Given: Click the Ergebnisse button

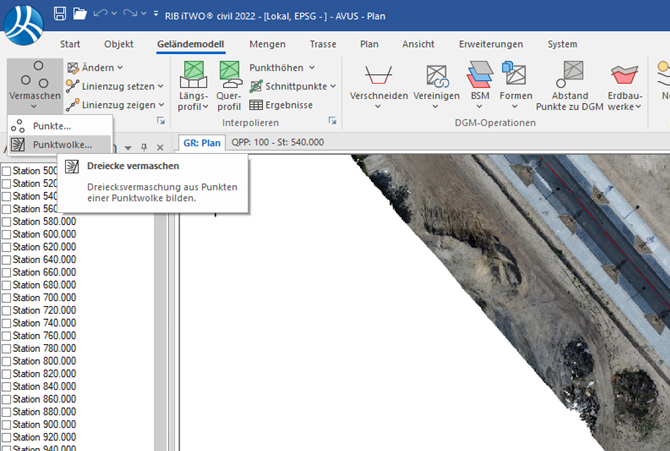Looking at the screenshot, I should click(x=281, y=105).
